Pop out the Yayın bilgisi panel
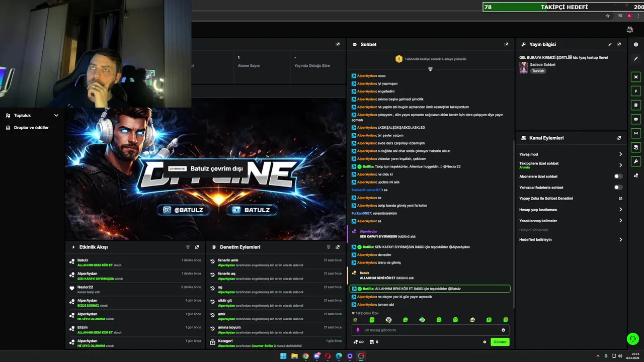This screenshot has width=644, height=362. (x=619, y=44)
